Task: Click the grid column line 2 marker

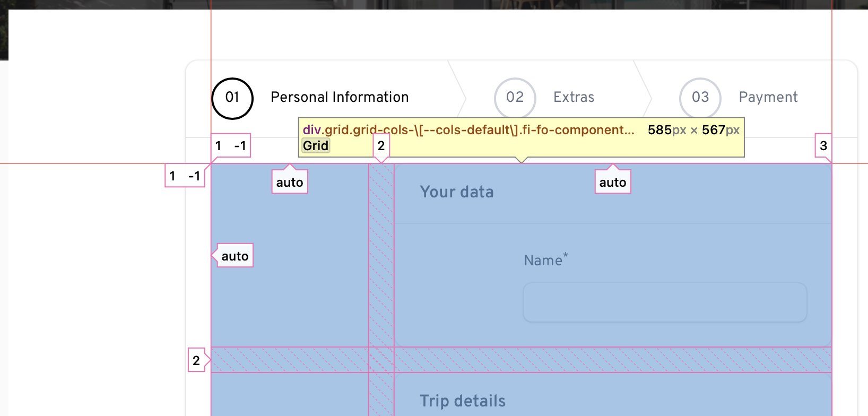Action: click(x=381, y=146)
